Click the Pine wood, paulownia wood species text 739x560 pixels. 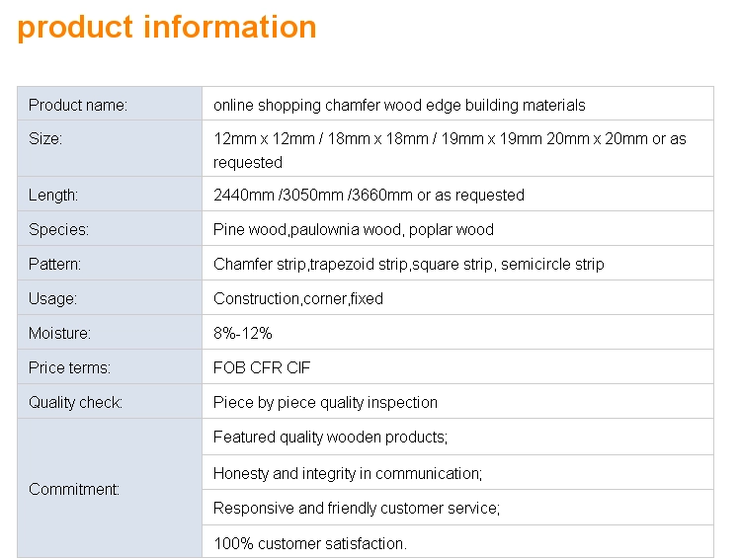354,229
